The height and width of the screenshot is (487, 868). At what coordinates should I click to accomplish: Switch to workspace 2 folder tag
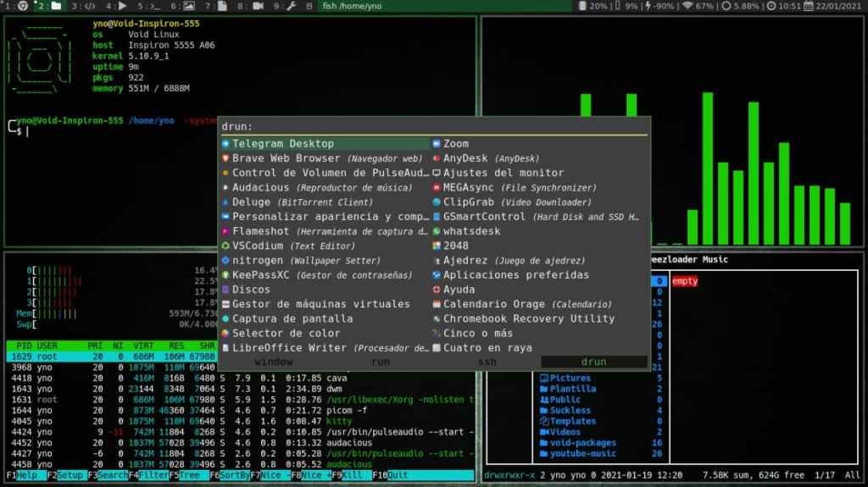51,6
